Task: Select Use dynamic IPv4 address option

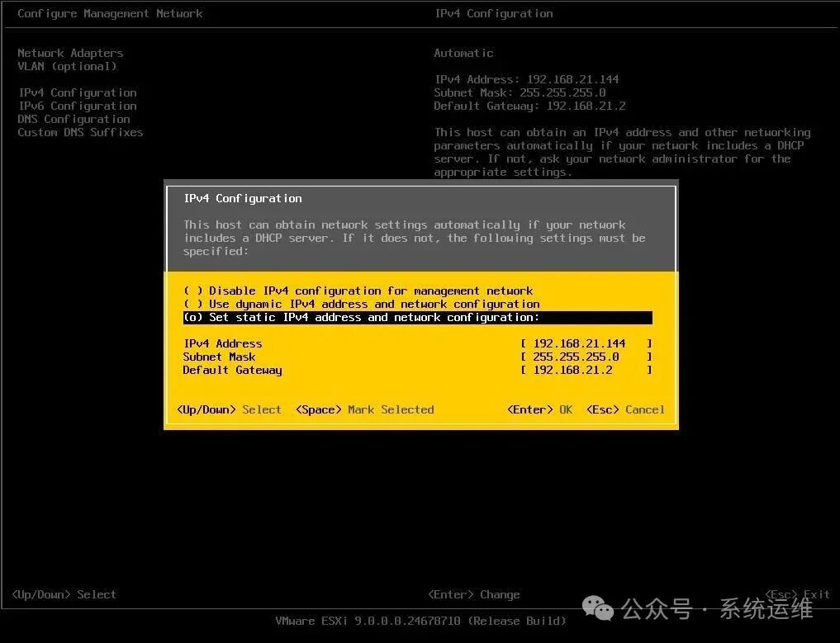Action: click(361, 304)
